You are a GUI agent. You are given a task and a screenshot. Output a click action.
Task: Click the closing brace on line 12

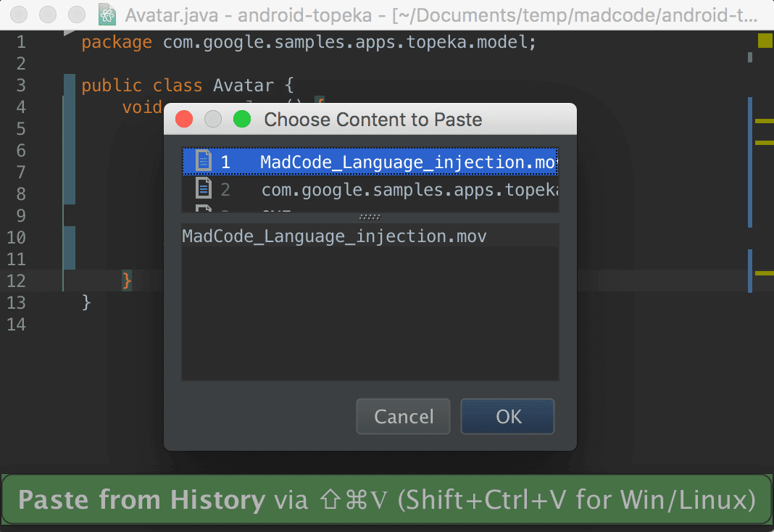coord(127,280)
